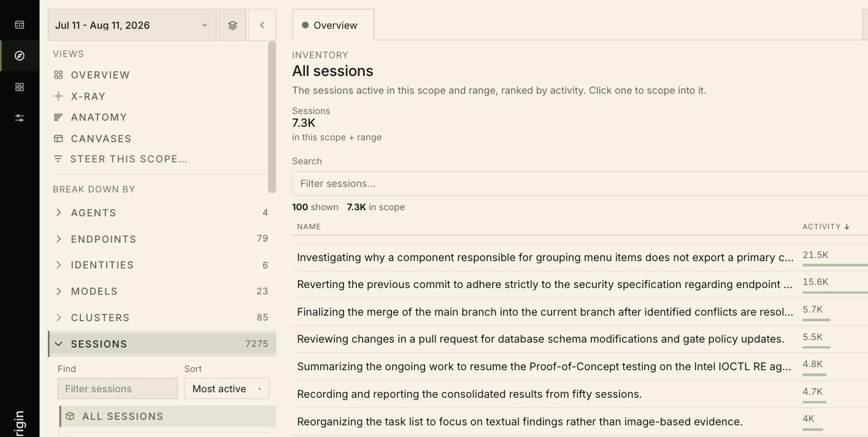
Task: Collapse sidebar with the left chevron button
Action: (x=262, y=25)
